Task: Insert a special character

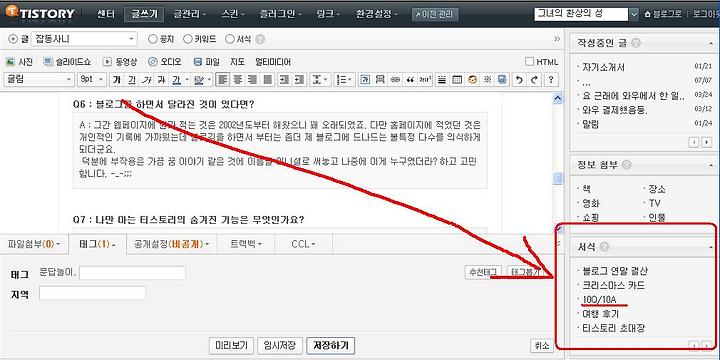Action: pyautogui.click(x=488, y=79)
